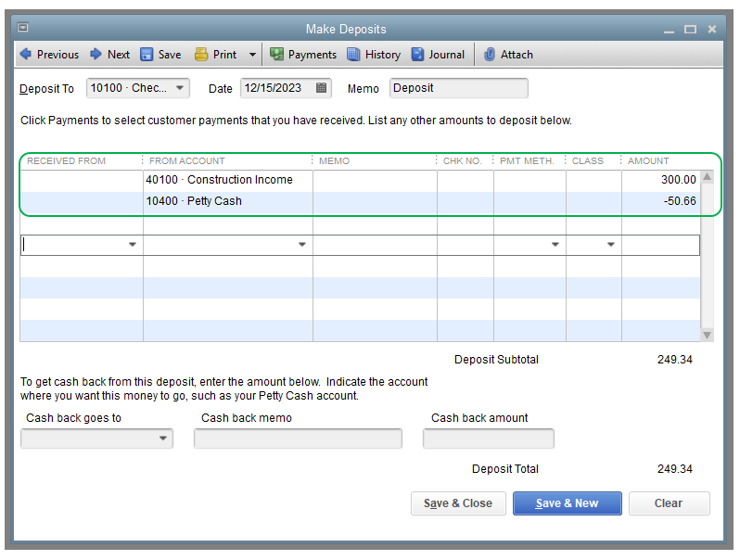Go to the Next deposit
This screenshot has height=560, width=740.
tap(109, 55)
